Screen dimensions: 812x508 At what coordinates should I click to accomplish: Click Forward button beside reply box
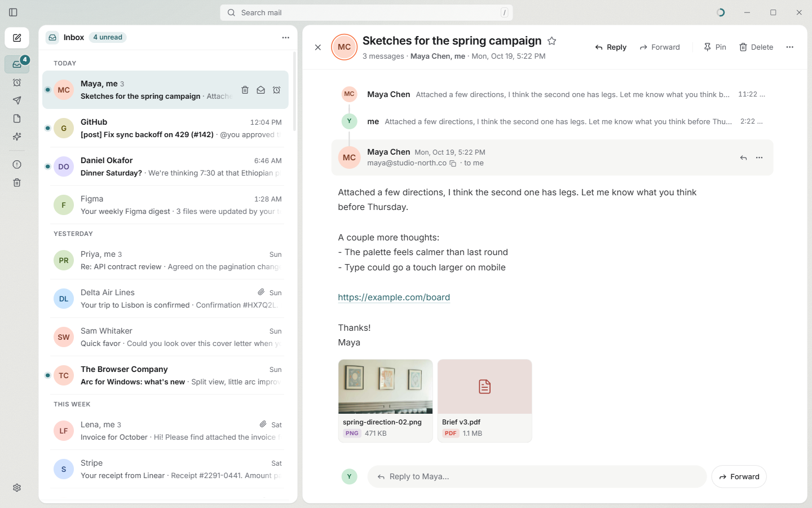point(739,476)
